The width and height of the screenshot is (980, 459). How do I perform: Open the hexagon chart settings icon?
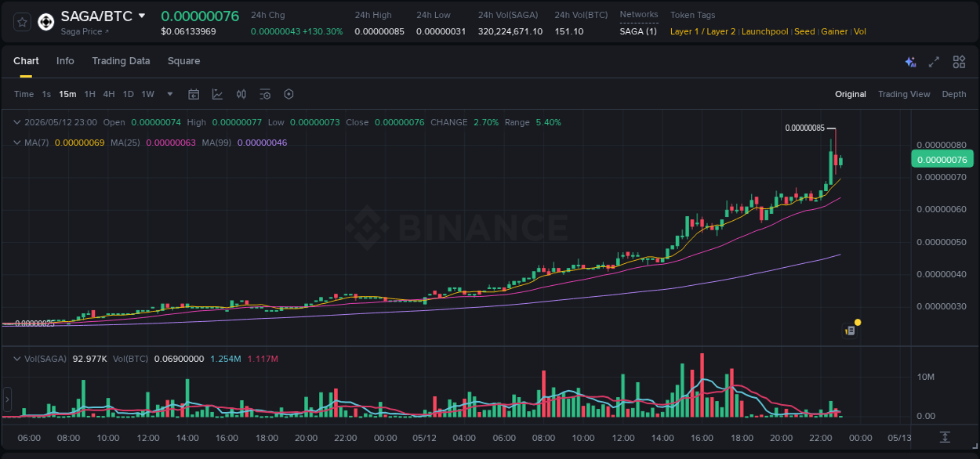pyautogui.click(x=289, y=94)
